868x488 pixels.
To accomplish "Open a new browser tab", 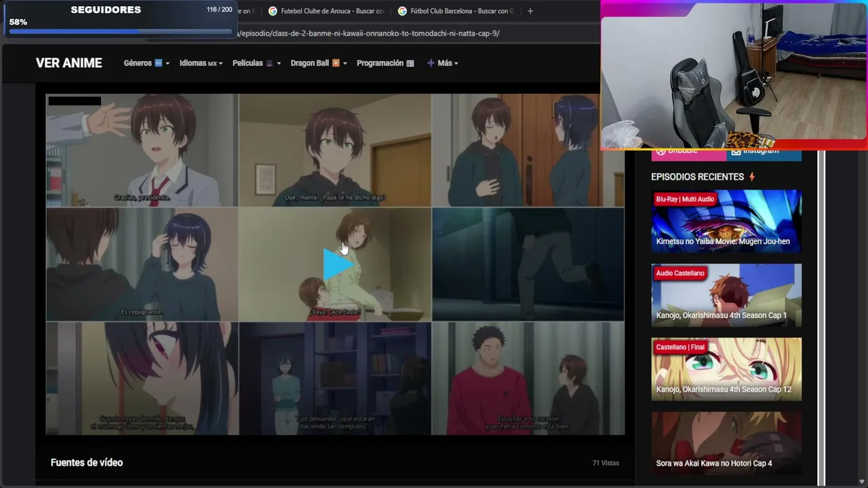I will pos(530,11).
